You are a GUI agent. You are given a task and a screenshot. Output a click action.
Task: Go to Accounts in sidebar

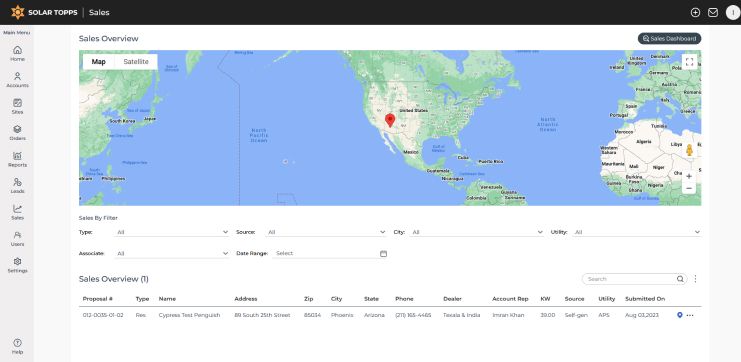[x=17, y=80]
